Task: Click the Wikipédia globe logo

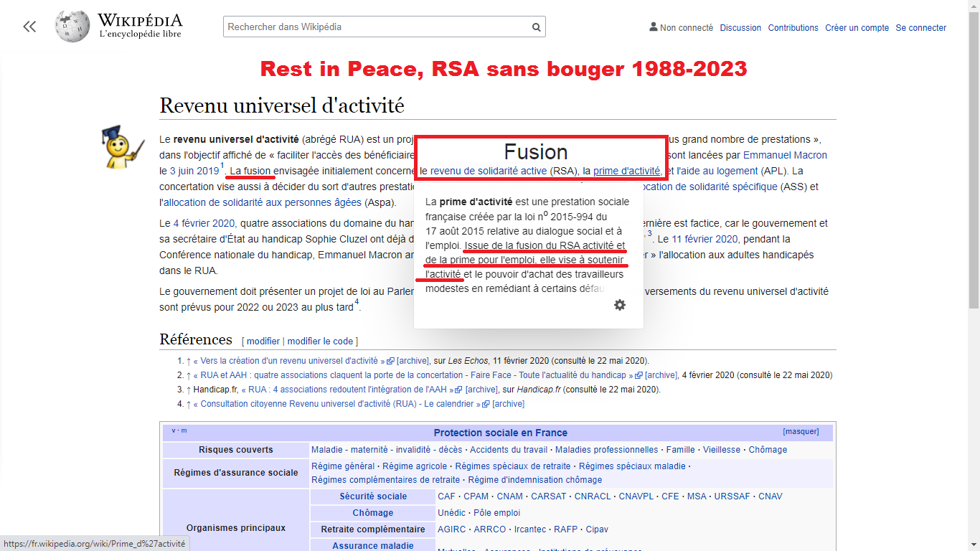Action: coord(72,26)
